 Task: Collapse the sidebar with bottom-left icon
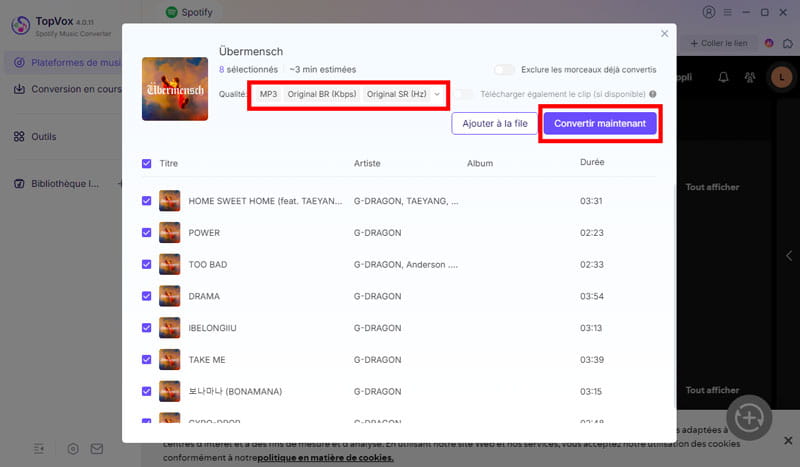coord(39,449)
